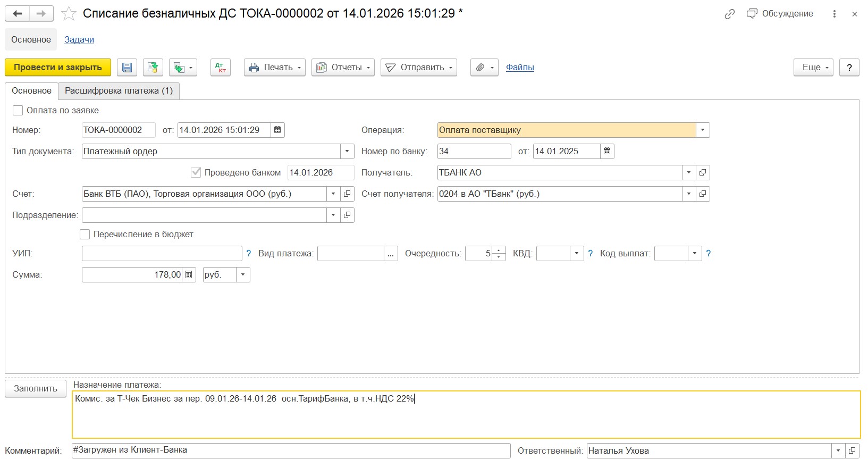Increase Очередность using the spinner arrows

point(499,250)
